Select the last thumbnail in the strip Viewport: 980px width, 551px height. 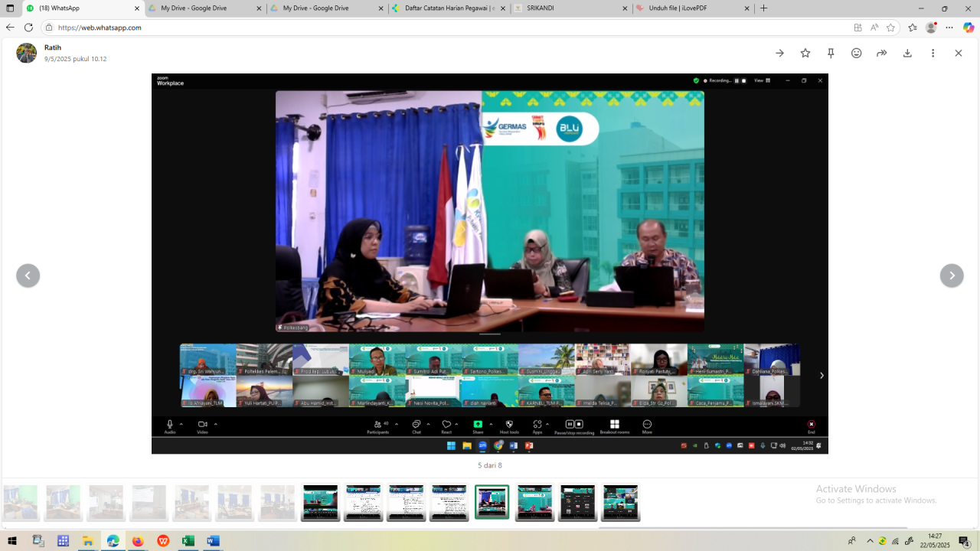(x=620, y=503)
